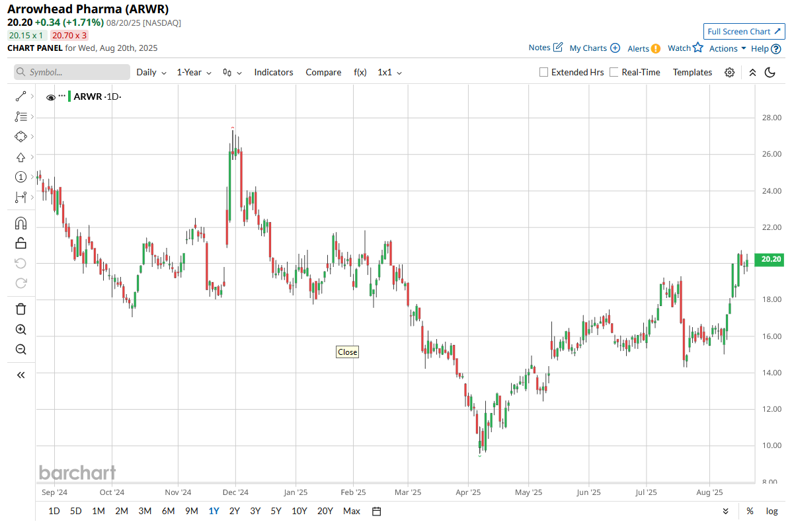Enable Real-Time checkbox
This screenshot has width=794, height=532.
tap(614, 73)
